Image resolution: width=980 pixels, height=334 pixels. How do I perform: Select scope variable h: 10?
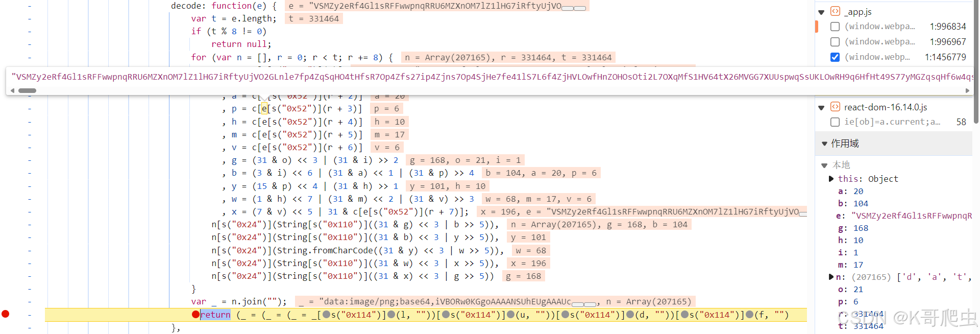click(851, 240)
